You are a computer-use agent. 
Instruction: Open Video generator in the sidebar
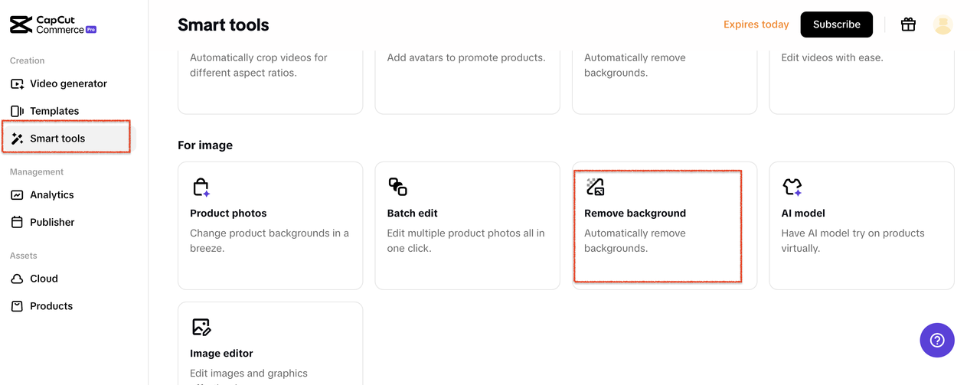pos(67,83)
